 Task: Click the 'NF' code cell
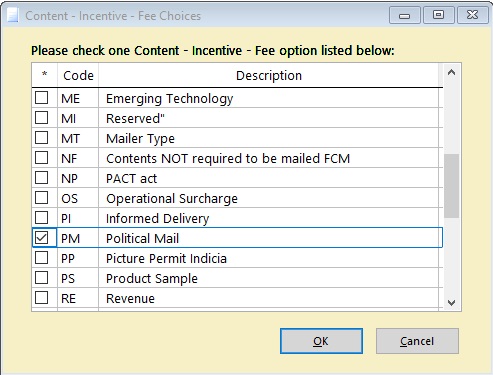point(78,158)
